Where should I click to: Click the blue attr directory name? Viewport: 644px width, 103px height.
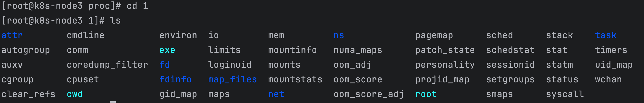pyautogui.click(x=12, y=35)
